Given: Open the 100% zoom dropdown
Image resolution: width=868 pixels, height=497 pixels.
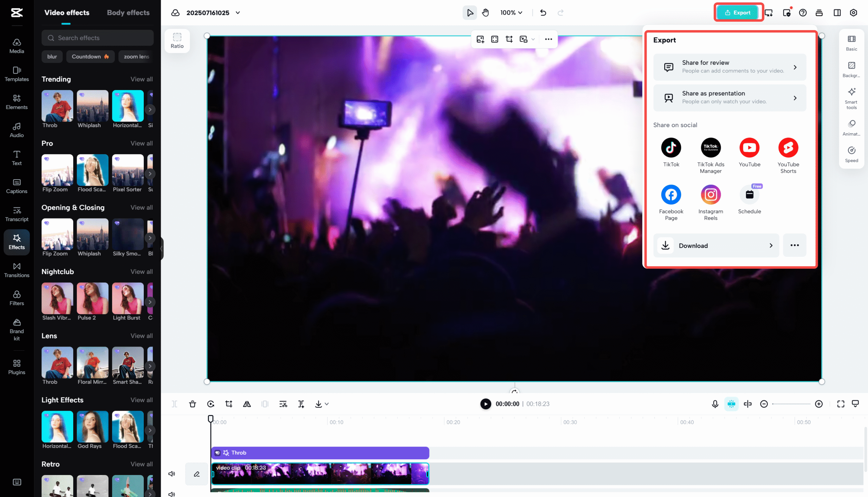Looking at the screenshot, I should point(511,13).
